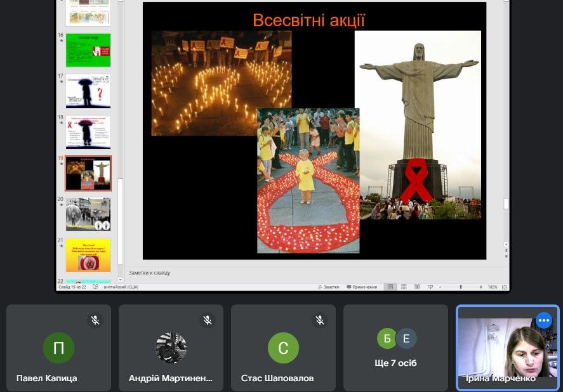Click Павел Капица's avatar 'П'
This screenshot has width=563, height=392.
point(58,348)
